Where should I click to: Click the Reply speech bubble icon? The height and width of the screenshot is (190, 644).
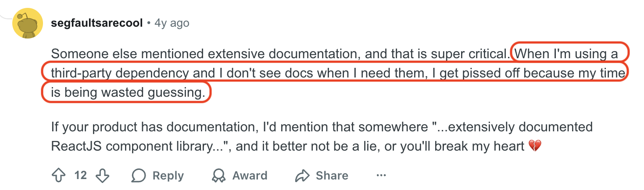click(139, 176)
